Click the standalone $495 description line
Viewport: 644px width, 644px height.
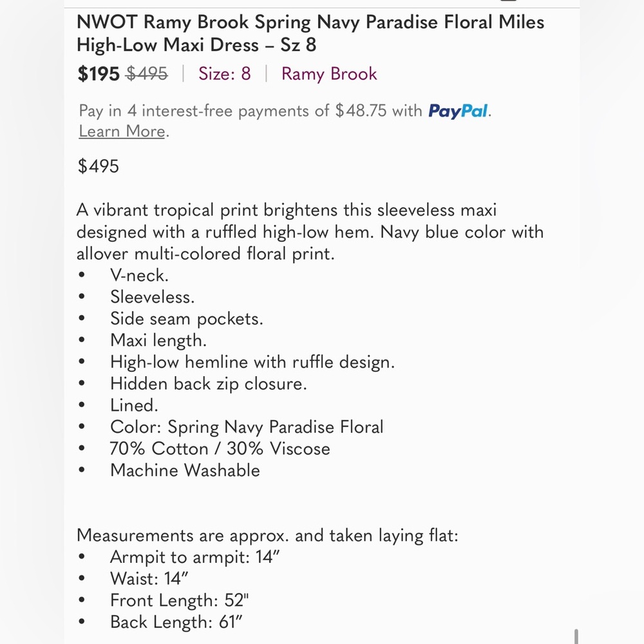[x=98, y=166]
